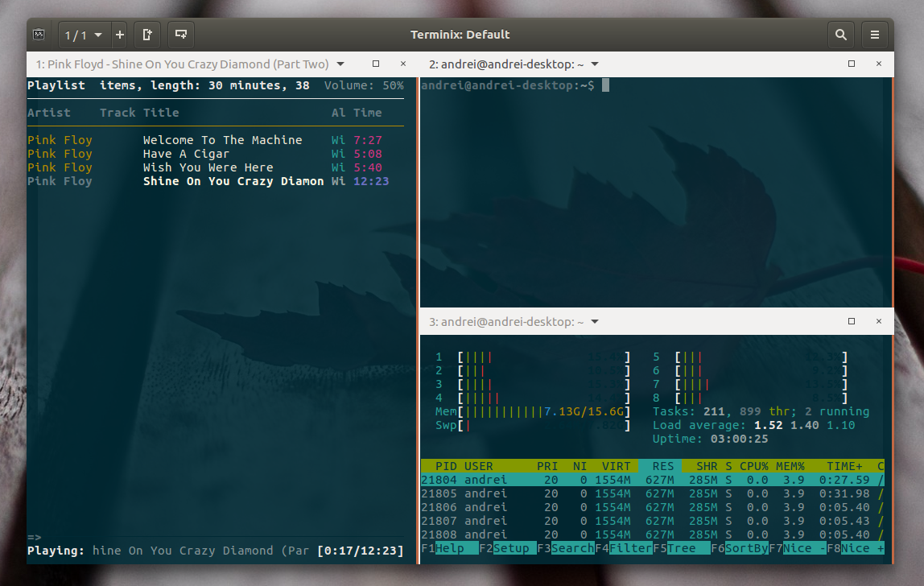The width and height of the screenshot is (924, 586).
Task: Click F3 Search in htop
Action: click(x=566, y=548)
